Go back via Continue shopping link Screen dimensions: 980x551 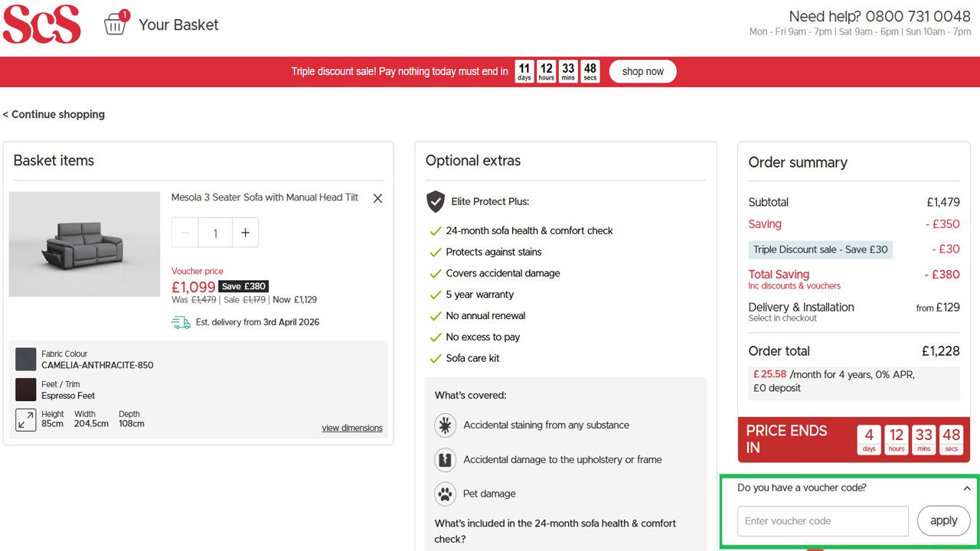54,114
